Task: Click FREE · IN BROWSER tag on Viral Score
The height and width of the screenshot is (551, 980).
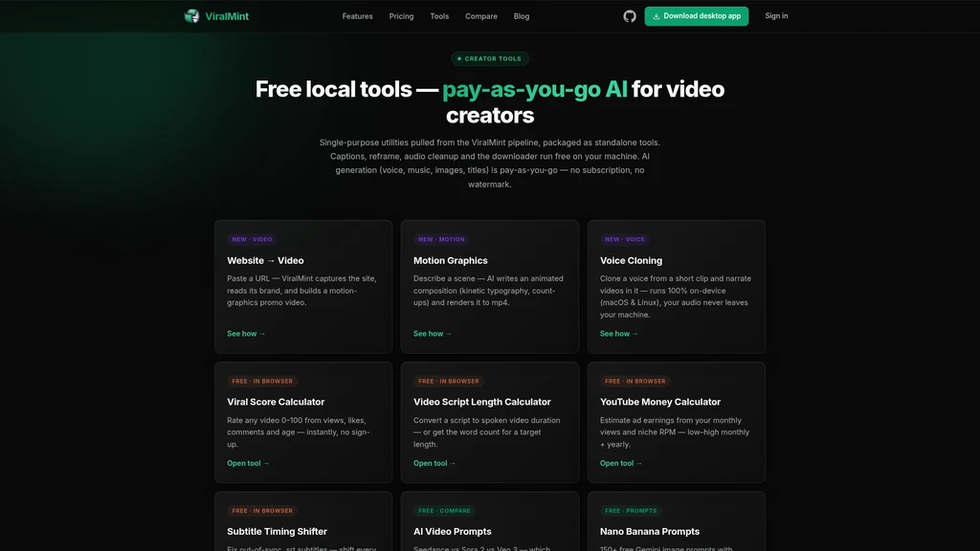Action: (x=262, y=381)
